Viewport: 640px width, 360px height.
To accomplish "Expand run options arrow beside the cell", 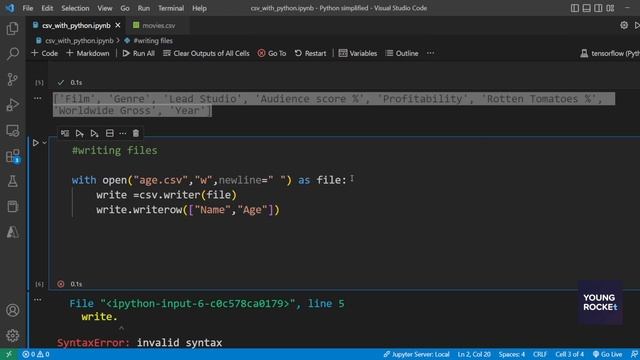I will click(x=44, y=143).
